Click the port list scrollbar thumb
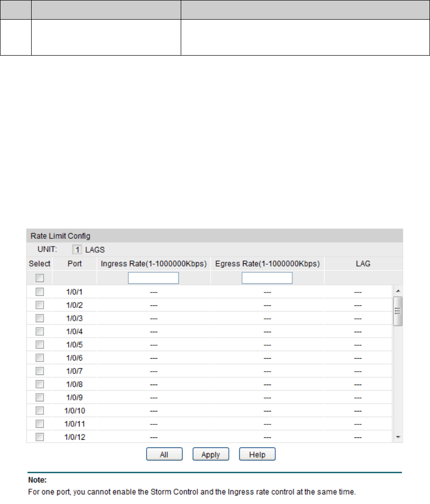Image resolution: width=430 pixels, height=504 pixels. click(x=398, y=311)
